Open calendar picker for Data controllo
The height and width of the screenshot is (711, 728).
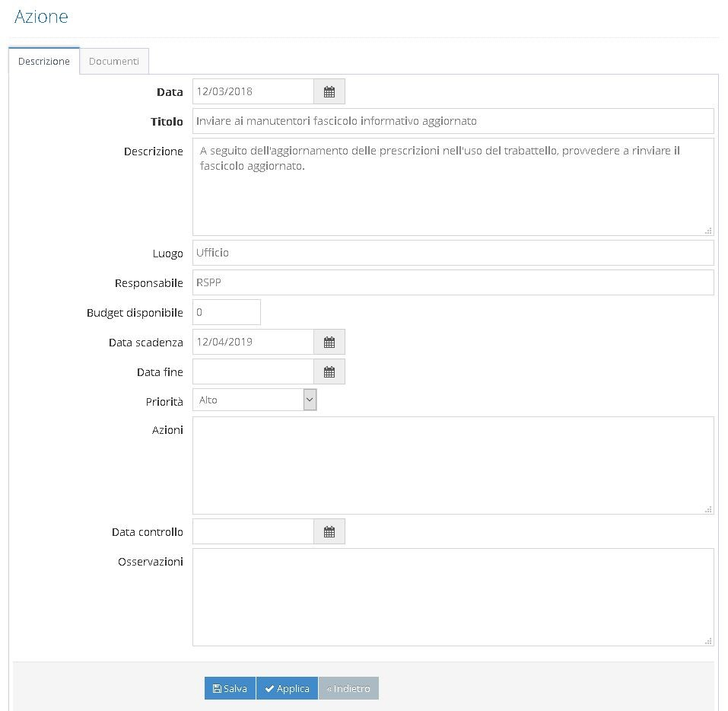(329, 531)
